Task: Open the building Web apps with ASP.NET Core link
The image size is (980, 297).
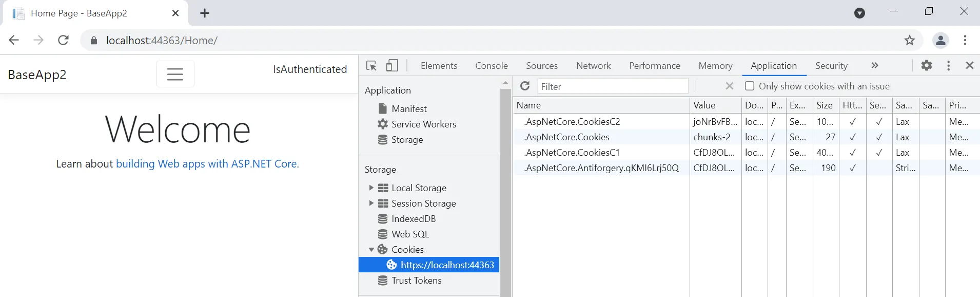Action: click(207, 164)
